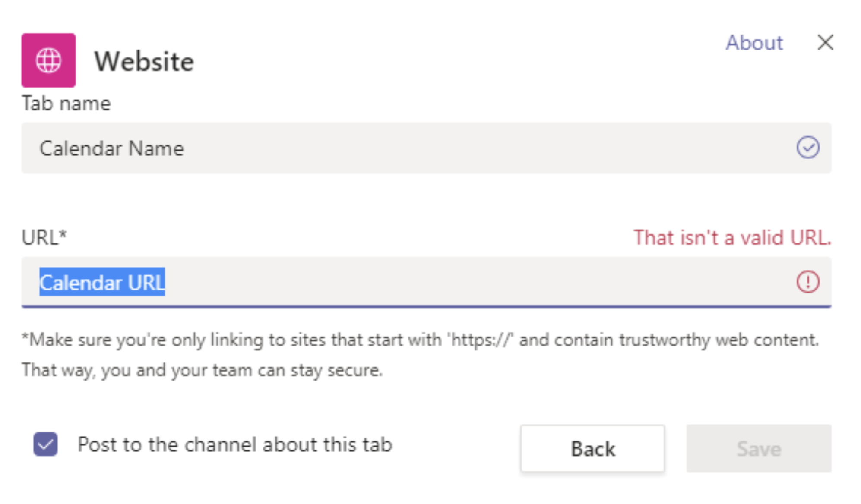Click the Tab name label
Viewport: 861px width, 504px height.
tap(66, 103)
